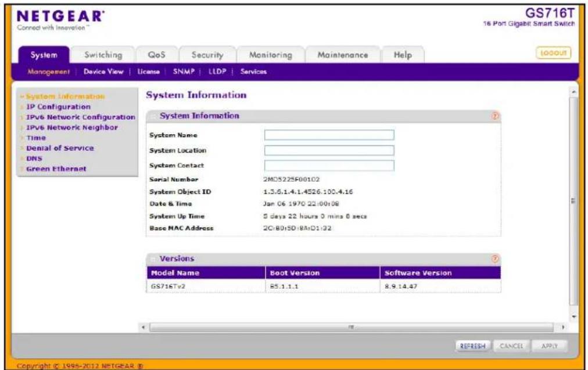
Task: Open the License submenu
Action: [x=149, y=71]
